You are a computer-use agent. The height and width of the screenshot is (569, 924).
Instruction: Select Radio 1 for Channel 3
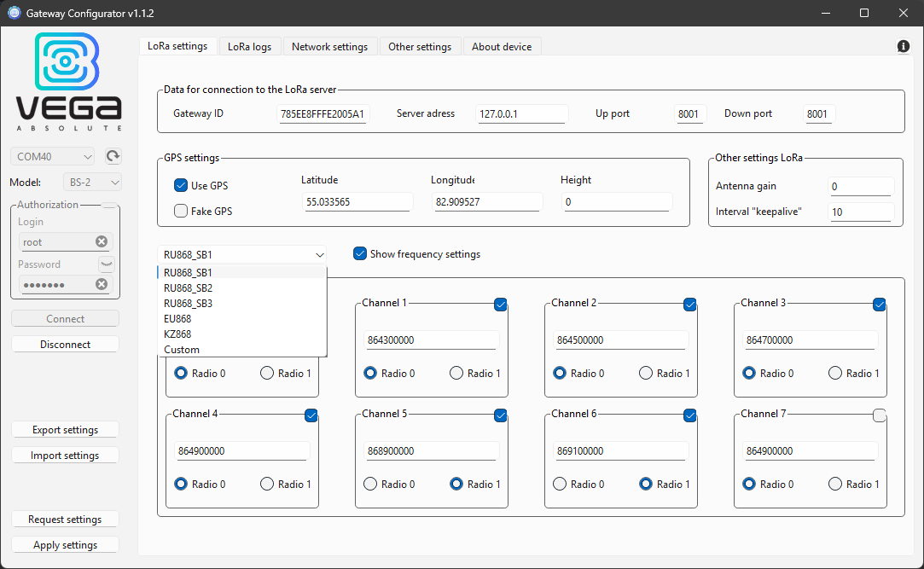coord(834,373)
